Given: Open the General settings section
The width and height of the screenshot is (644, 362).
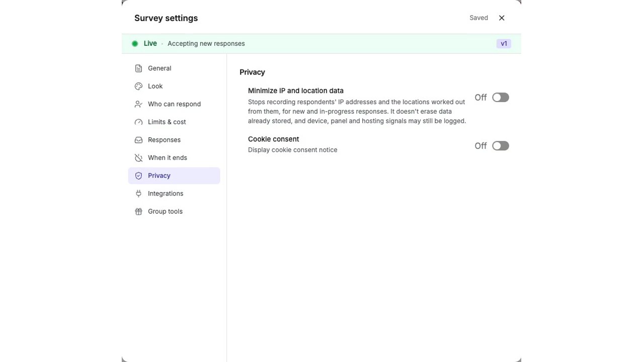Looking at the screenshot, I should point(174,68).
